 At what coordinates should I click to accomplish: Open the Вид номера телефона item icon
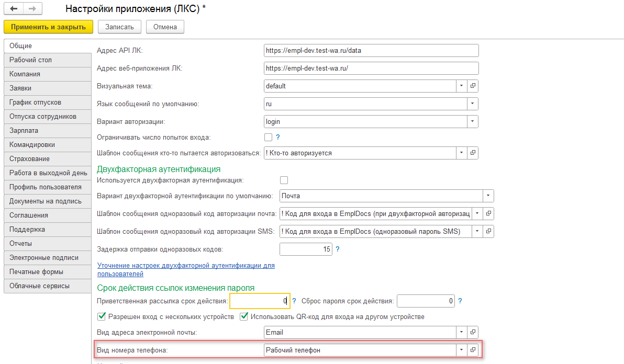473,350
